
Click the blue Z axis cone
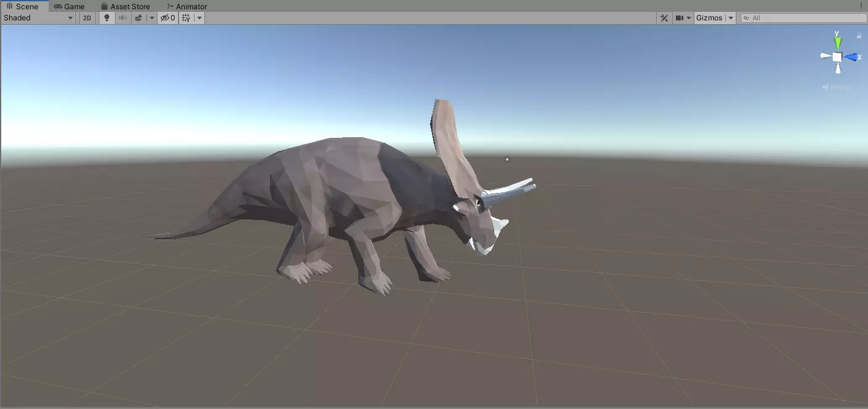851,57
